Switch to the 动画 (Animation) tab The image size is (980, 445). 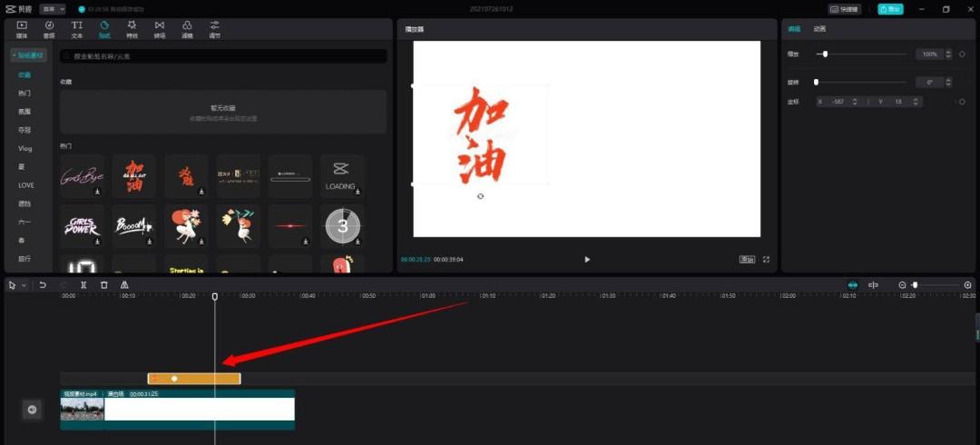pos(819,29)
